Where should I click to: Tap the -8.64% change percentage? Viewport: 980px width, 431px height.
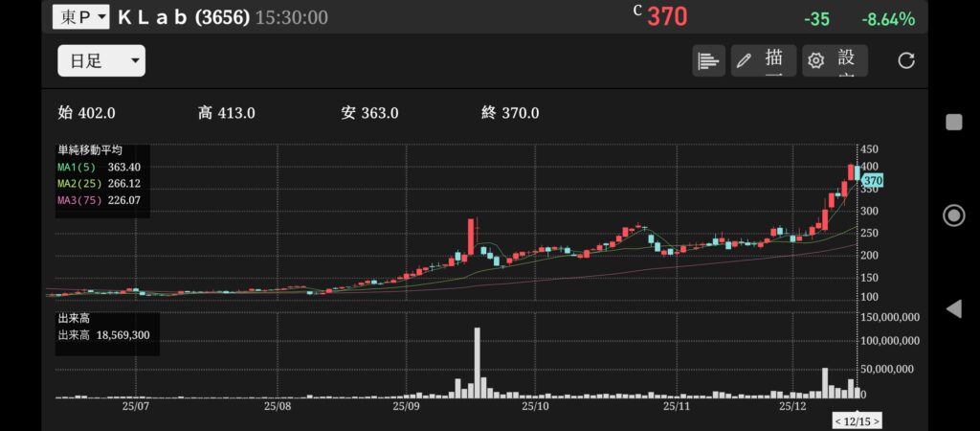pyautogui.click(x=888, y=19)
